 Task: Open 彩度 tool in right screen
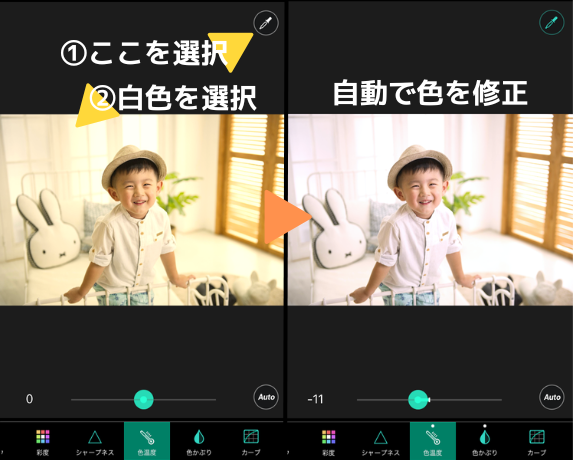click(329, 442)
